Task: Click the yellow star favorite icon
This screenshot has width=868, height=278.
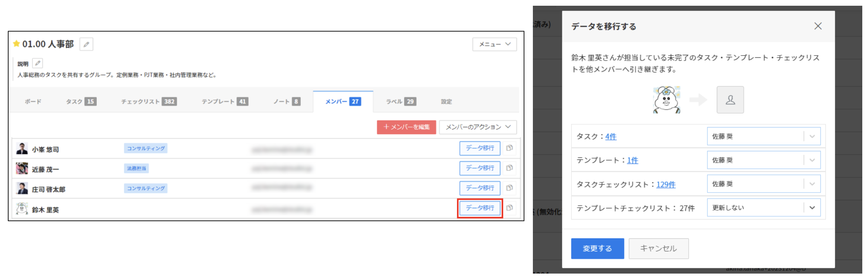Action: pyautogui.click(x=16, y=44)
